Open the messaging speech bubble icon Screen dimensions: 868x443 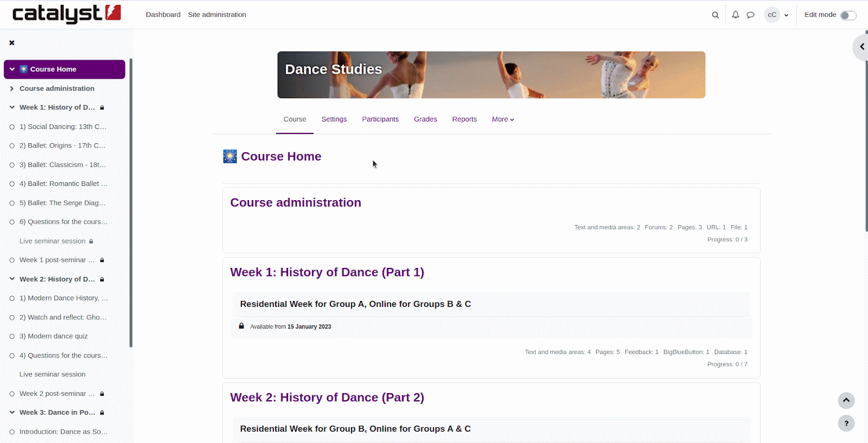pos(750,15)
